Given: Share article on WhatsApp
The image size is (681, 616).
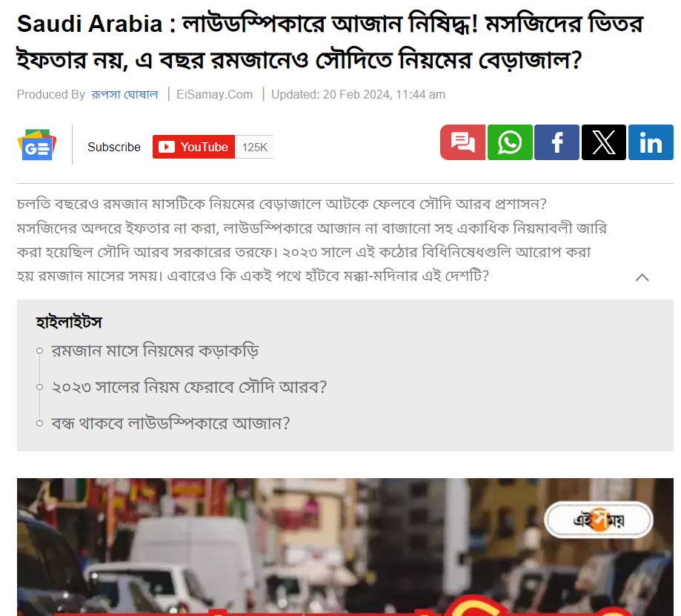Looking at the screenshot, I should click(x=510, y=142).
